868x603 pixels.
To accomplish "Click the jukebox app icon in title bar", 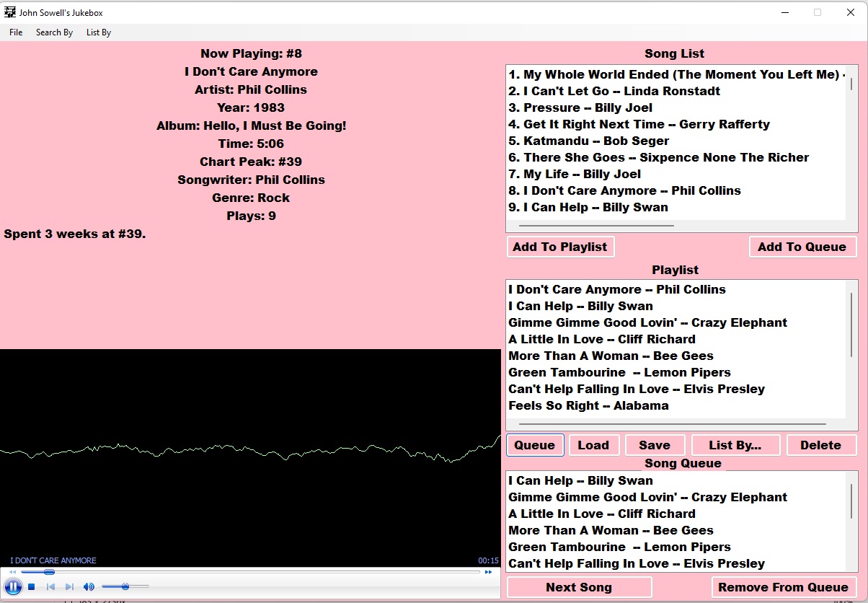I will (10, 12).
